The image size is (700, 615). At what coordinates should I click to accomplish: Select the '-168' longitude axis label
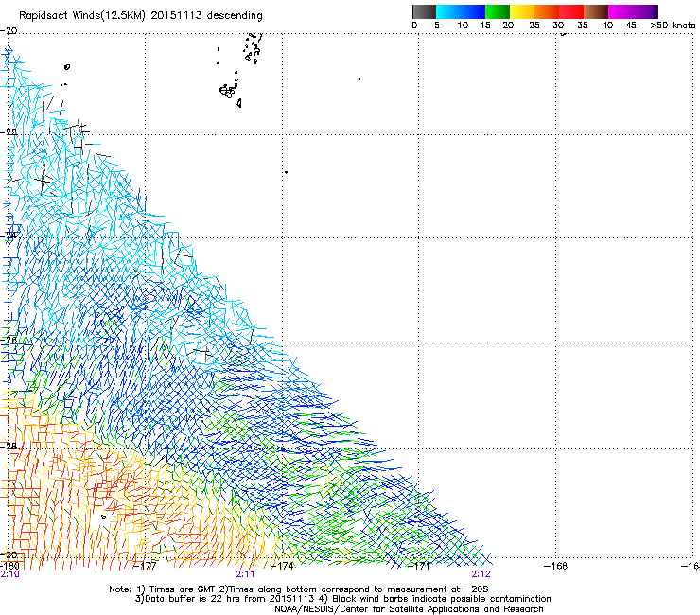556,566
